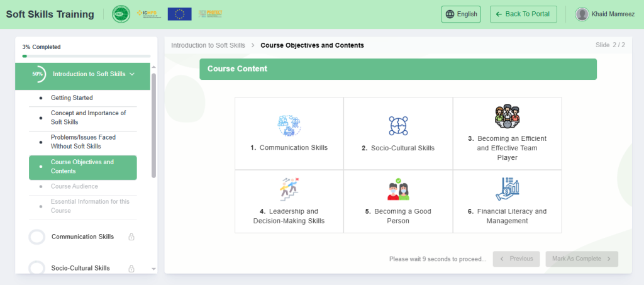Click the Team Player group icon
644x285 pixels.
pos(507,118)
